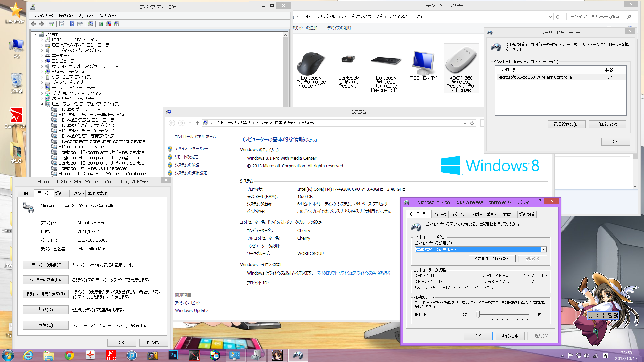
Task: Select the XBOX 360 Wireless Receiver device
Action: tap(461, 68)
